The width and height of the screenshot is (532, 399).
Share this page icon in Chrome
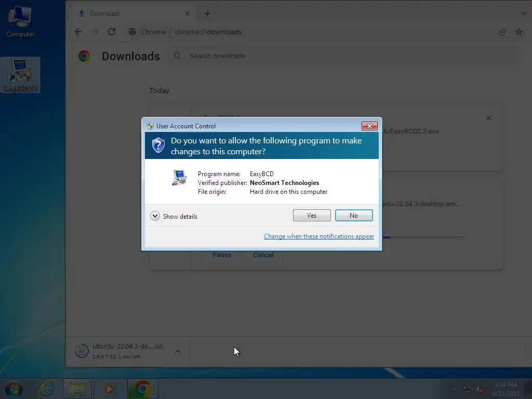(502, 32)
